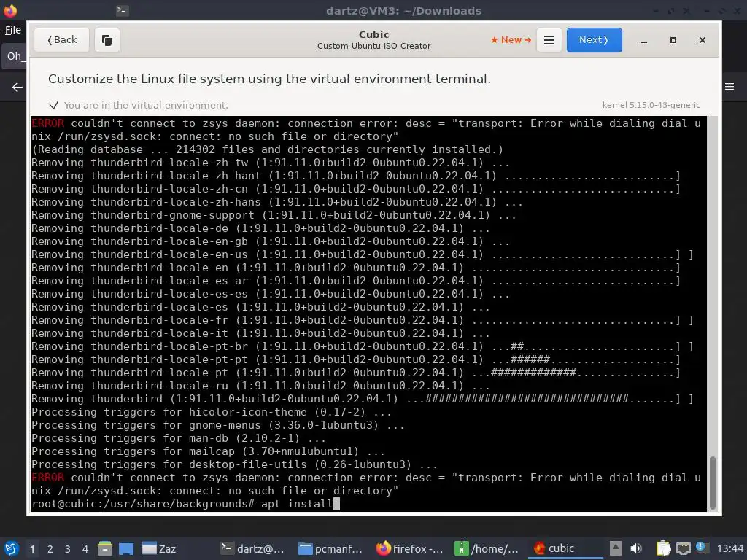The height and width of the screenshot is (560, 747).
Task: Click the 'kernel 5.15.0-43-generic' label
Action: [x=651, y=105]
